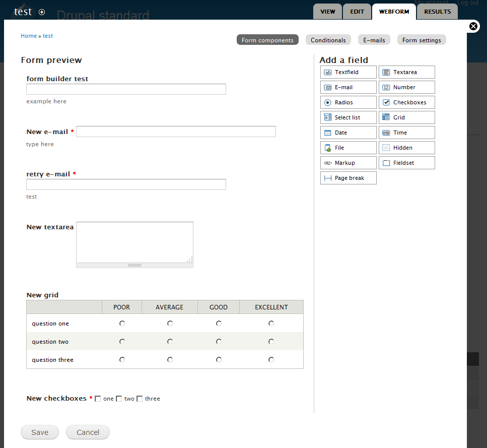Viewport: 487px width, 448px height.
Task: Add a Hidden field
Action: click(x=406, y=148)
